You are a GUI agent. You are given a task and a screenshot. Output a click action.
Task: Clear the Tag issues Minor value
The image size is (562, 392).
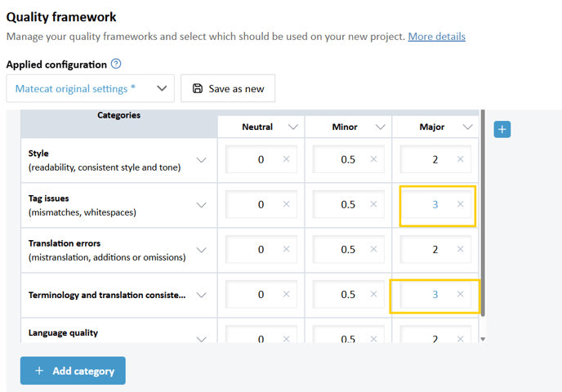pyautogui.click(x=373, y=204)
